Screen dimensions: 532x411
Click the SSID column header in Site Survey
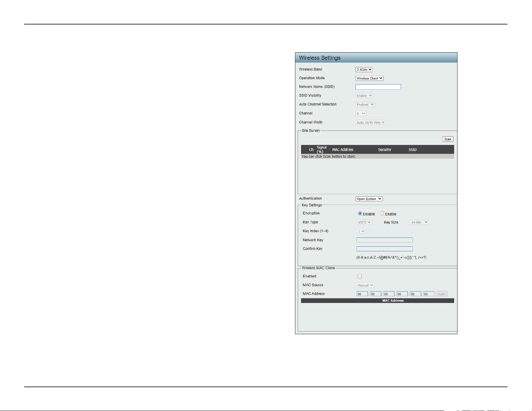tap(413, 150)
